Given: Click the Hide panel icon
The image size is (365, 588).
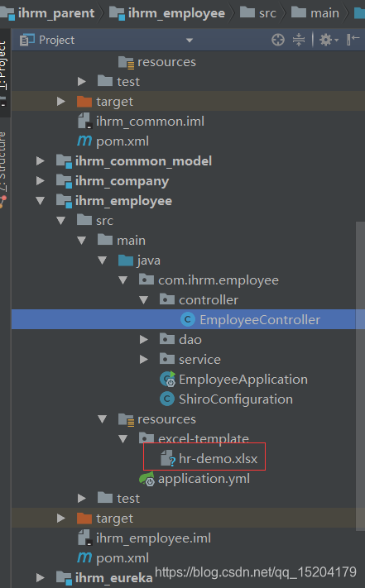Looking at the screenshot, I should click(353, 40).
